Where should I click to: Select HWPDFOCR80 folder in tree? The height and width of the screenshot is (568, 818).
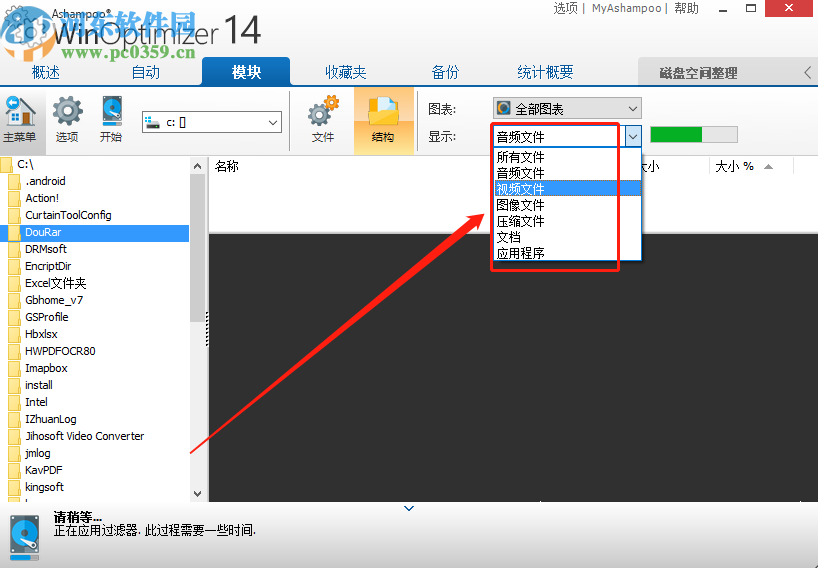coord(61,351)
